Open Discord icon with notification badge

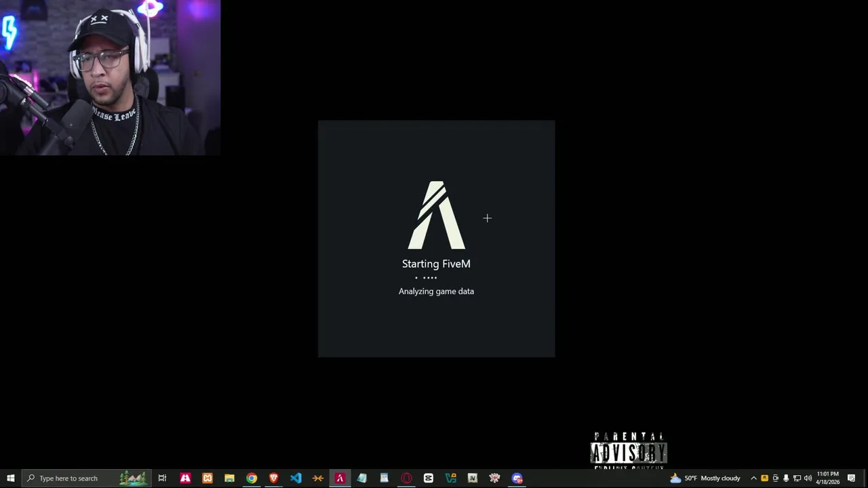[517, 478]
